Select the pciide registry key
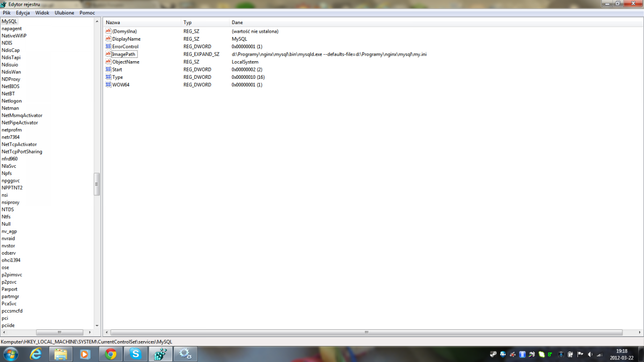Viewport: 644px width, 362px height. [8, 325]
